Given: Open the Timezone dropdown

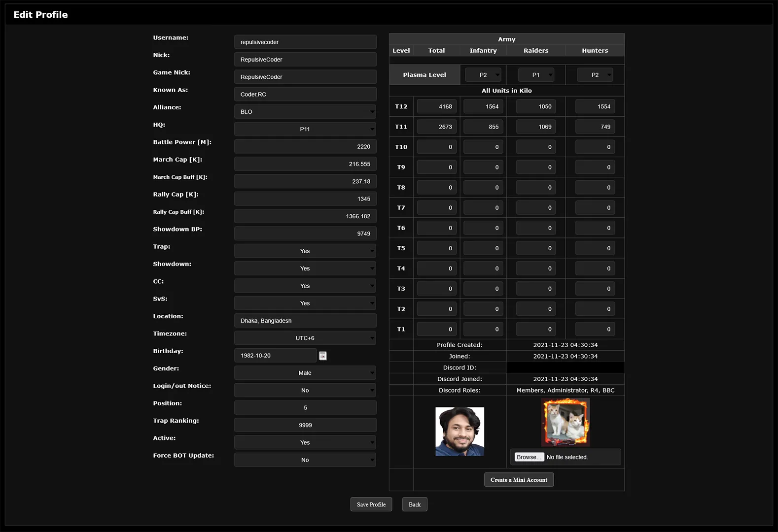Looking at the screenshot, I should (305, 338).
